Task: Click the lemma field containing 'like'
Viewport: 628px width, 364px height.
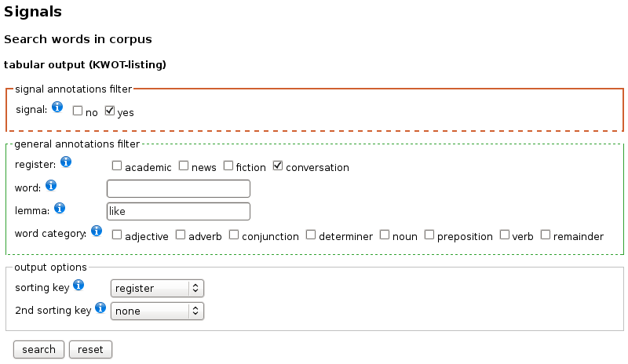Action: pos(178,212)
